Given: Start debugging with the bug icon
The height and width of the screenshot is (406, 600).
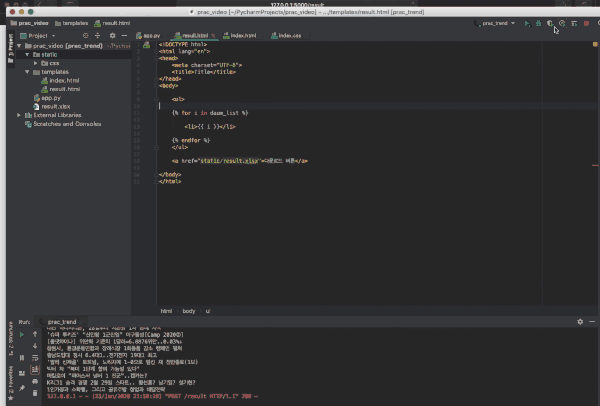Looking at the screenshot, I should point(539,22).
